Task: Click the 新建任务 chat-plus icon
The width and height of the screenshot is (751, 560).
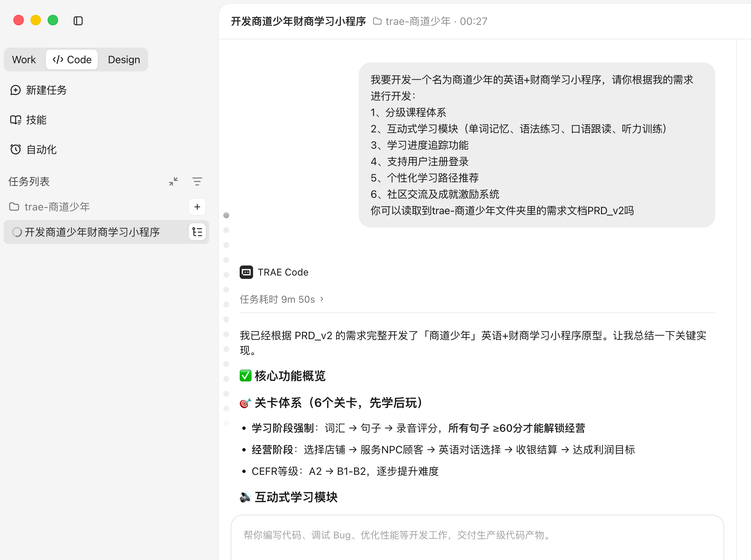Action: (x=16, y=90)
